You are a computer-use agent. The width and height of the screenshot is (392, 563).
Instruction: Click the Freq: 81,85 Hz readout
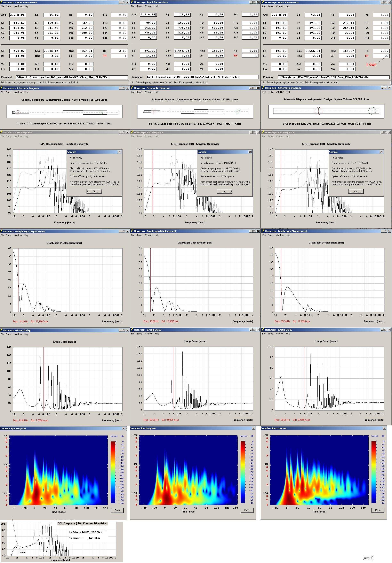pyautogui.click(x=21, y=421)
